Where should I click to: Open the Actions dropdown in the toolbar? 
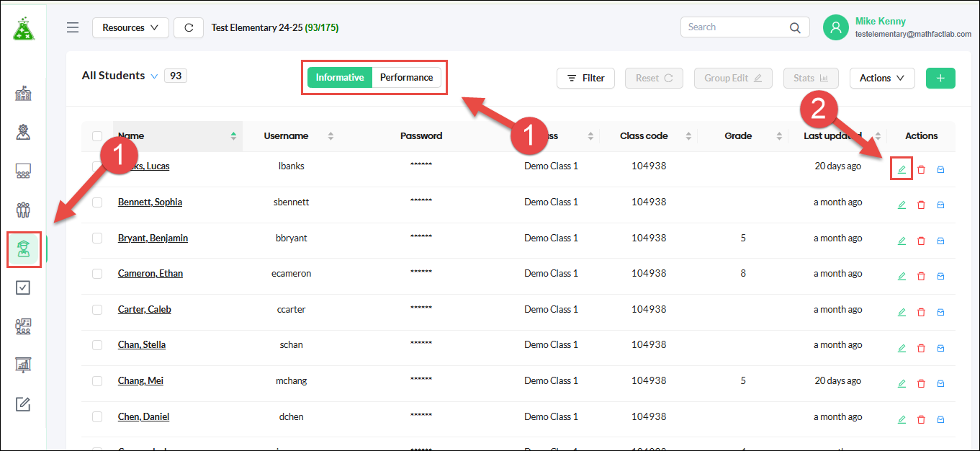pyautogui.click(x=882, y=78)
